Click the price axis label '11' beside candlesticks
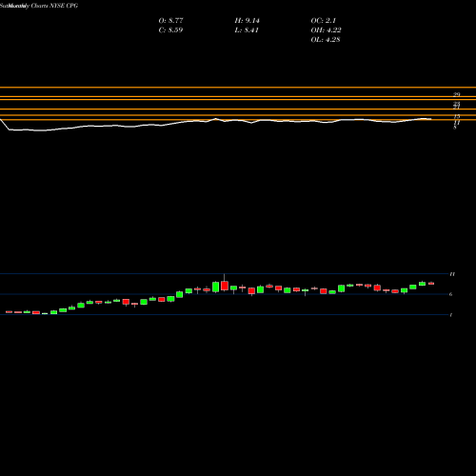 click(452, 274)
